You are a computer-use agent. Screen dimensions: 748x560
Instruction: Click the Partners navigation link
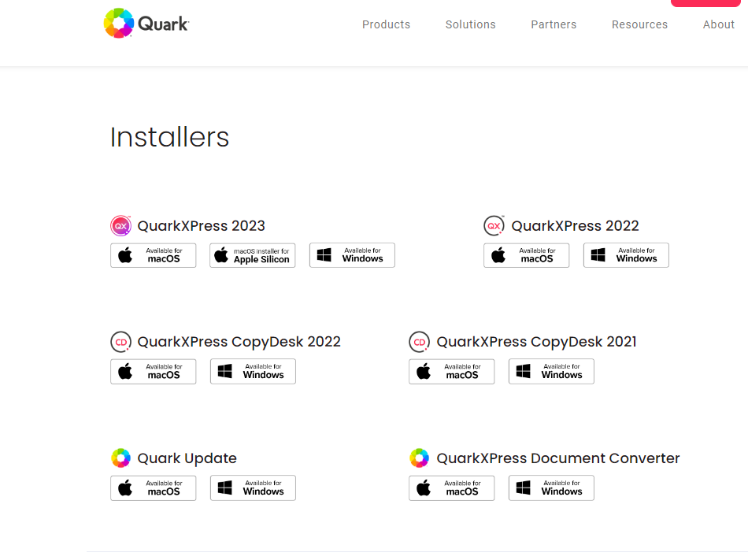click(554, 24)
